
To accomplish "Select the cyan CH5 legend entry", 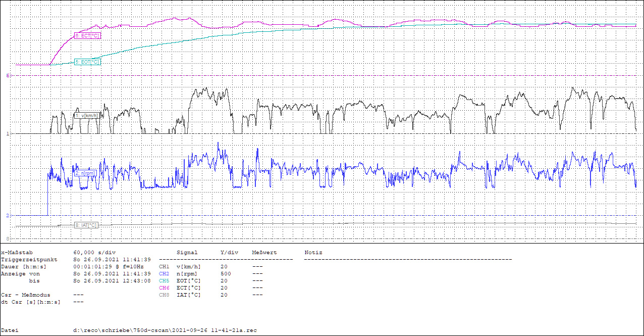I will (164, 280).
